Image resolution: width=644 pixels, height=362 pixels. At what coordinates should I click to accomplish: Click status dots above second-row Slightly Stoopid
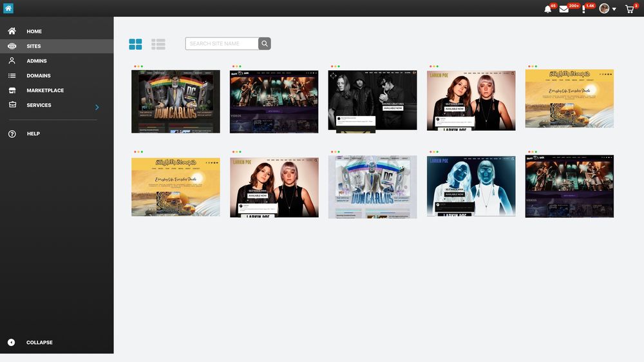coord(138,151)
